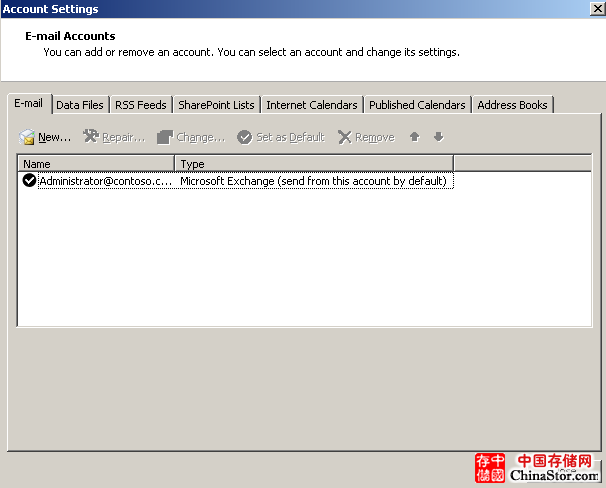606x488 pixels.
Task: Click the Change account icon
Action: pyautogui.click(x=165, y=137)
